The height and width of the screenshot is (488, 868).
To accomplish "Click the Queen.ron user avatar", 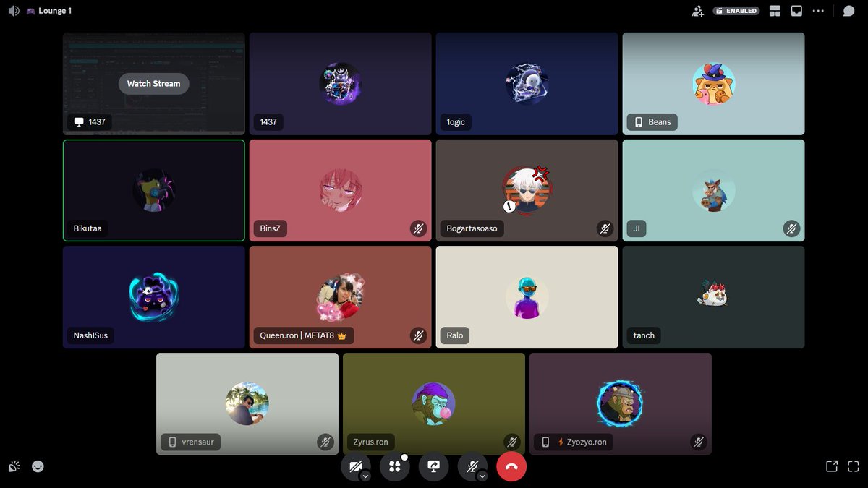I will coord(341,297).
